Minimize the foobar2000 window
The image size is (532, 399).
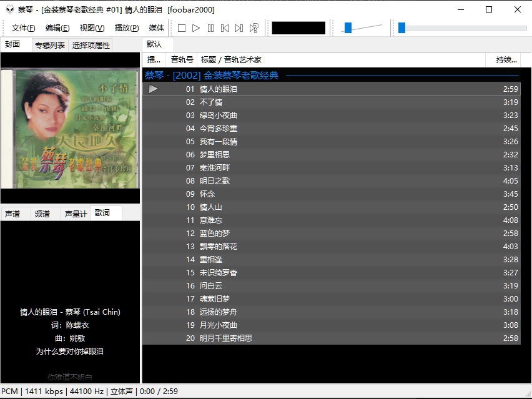pyautogui.click(x=461, y=9)
